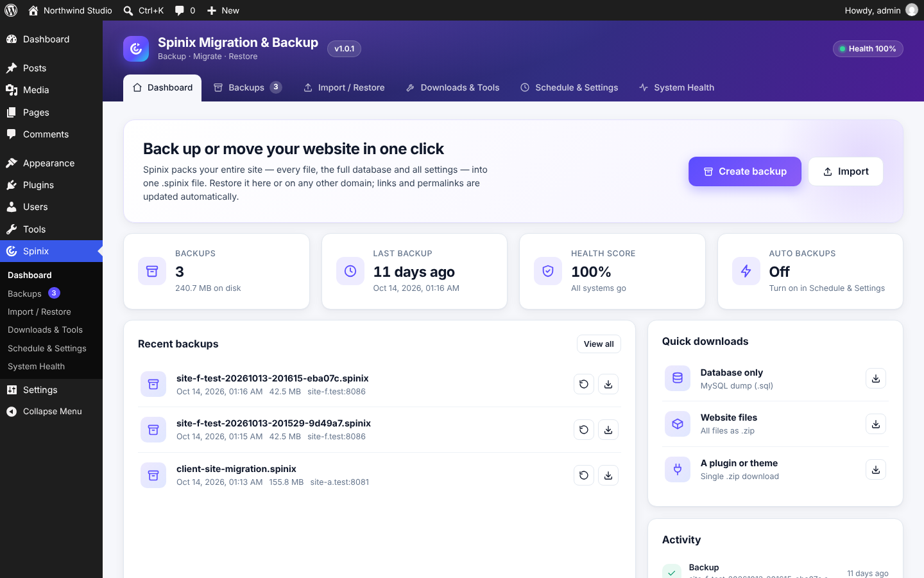Restore the site-f-test-20261013-201529-9d49a7.spinix backup
The height and width of the screenshot is (578, 924).
(x=584, y=430)
